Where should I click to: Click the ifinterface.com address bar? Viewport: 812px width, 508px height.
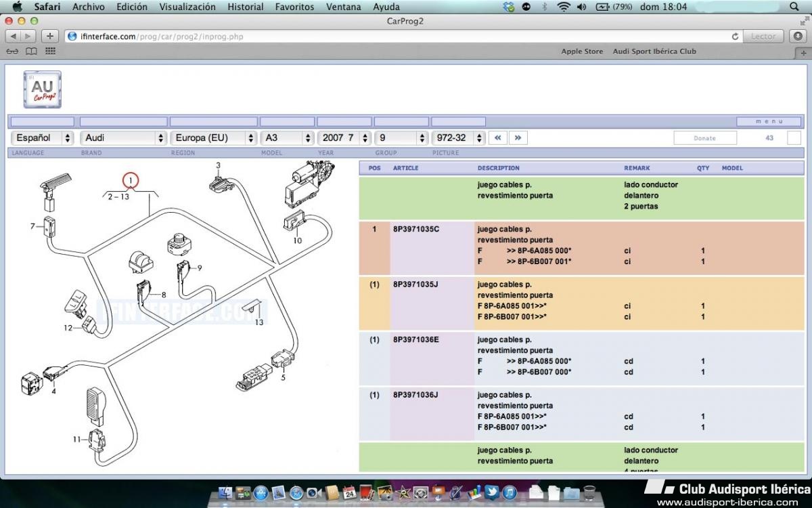pyautogui.click(x=403, y=37)
